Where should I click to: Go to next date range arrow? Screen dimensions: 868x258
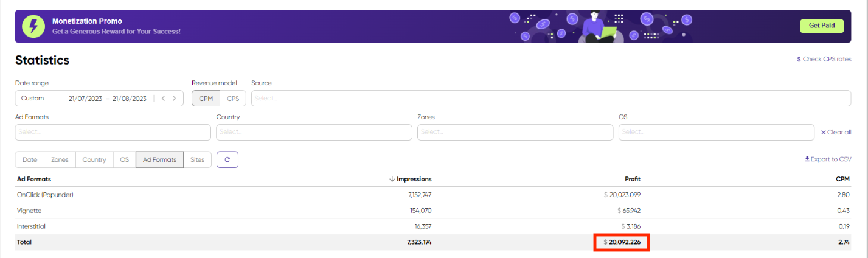175,98
